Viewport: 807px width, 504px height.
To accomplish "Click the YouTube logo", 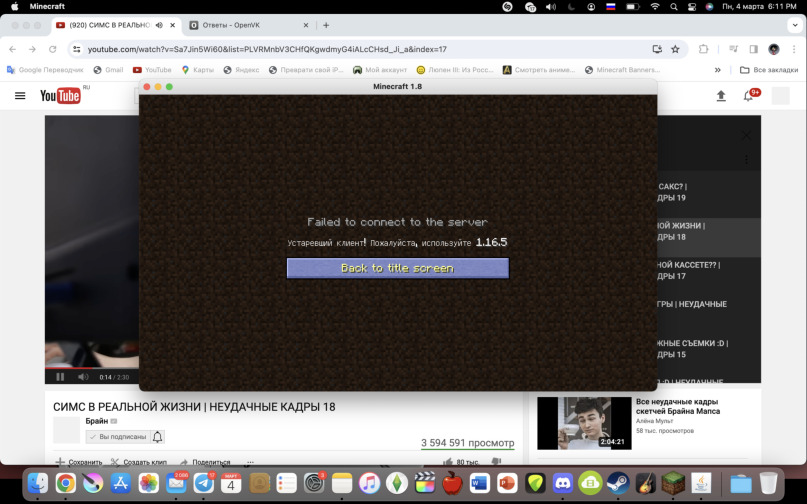I will (x=60, y=96).
